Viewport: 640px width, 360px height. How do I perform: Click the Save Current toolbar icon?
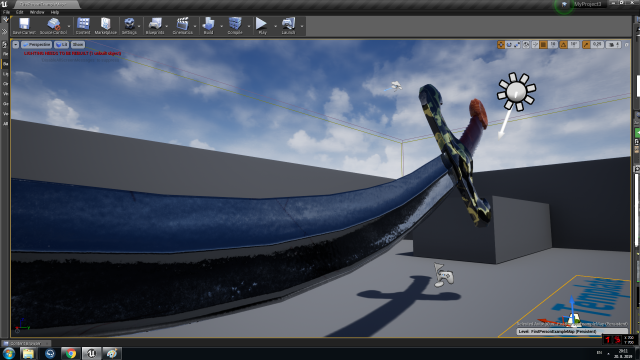tap(24, 26)
